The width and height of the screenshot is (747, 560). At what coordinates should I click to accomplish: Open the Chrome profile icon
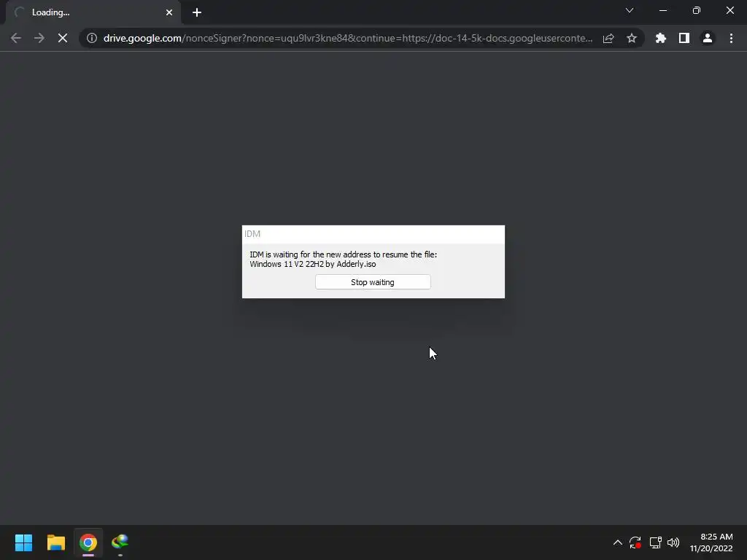pyautogui.click(x=708, y=38)
